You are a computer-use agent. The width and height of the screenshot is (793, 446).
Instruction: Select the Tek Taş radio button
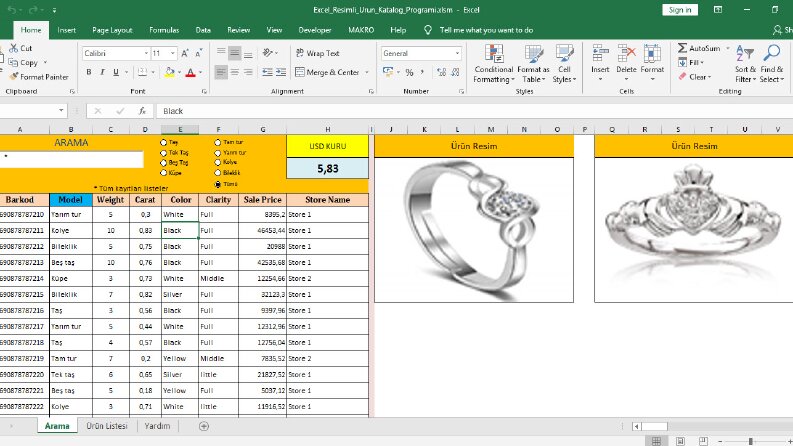pos(163,153)
